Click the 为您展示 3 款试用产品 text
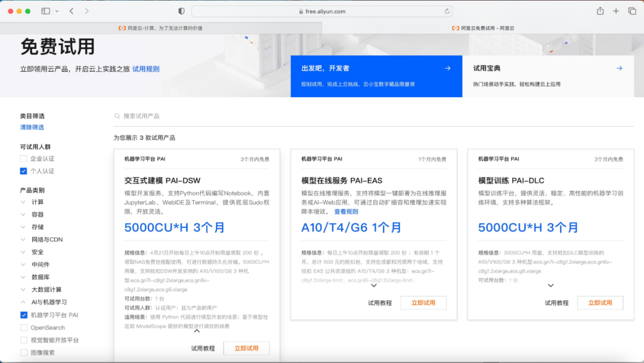The image size is (644, 363). click(144, 138)
